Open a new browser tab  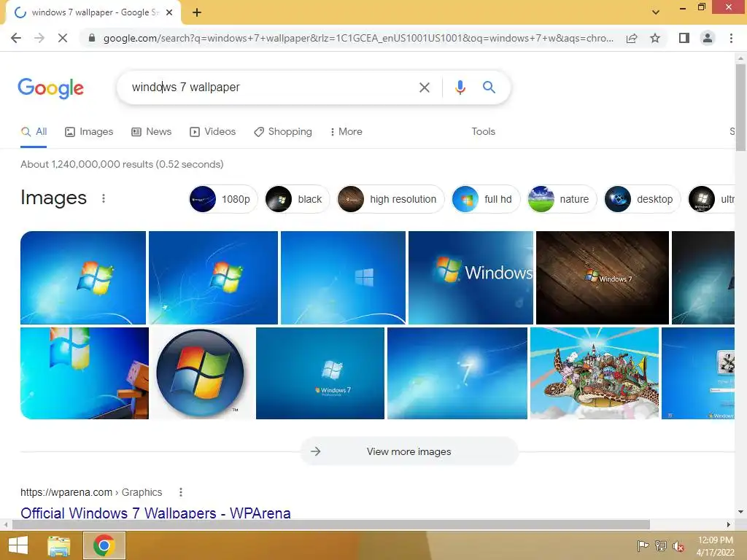197,12
